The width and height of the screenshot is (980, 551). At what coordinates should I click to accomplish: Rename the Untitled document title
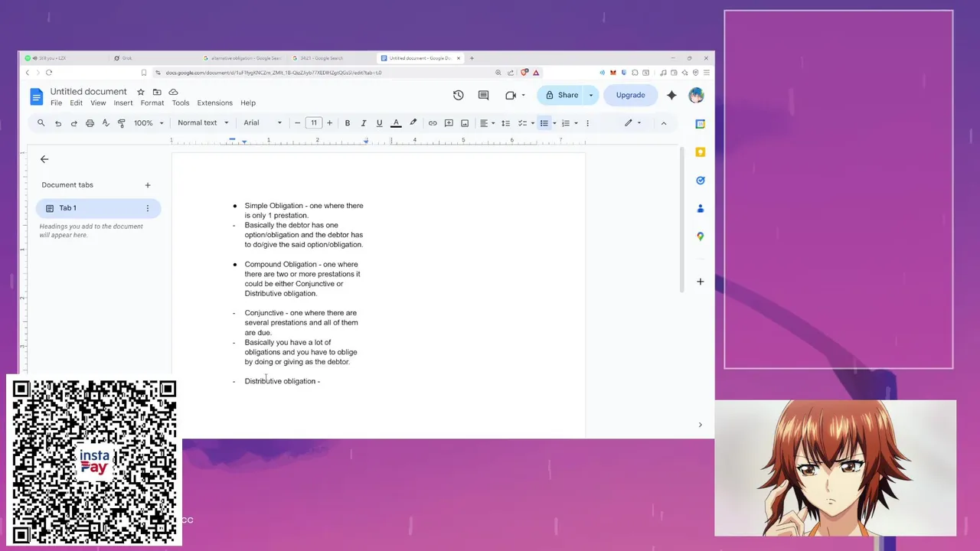tap(89, 92)
